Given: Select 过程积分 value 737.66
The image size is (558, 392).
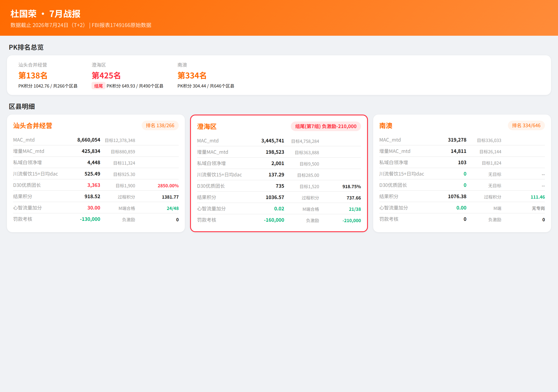Looking at the screenshot, I should (354, 198).
